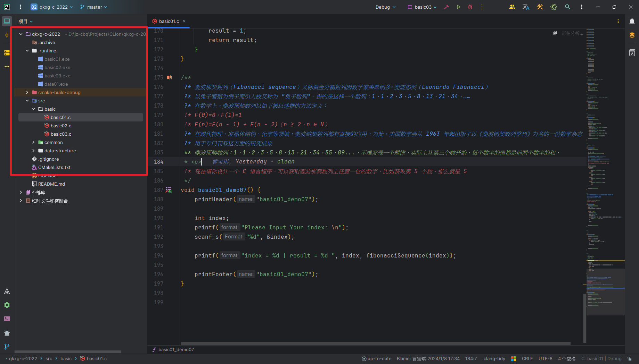The height and width of the screenshot is (364, 639).
Task: Start debugging with the red bug icon
Action: click(470, 7)
